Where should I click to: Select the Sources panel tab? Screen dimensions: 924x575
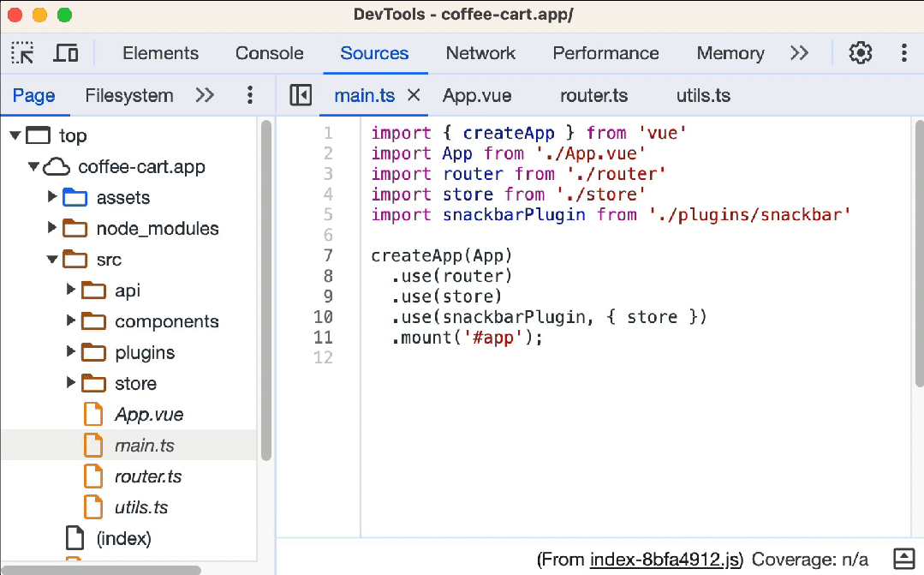[x=374, y=53]
